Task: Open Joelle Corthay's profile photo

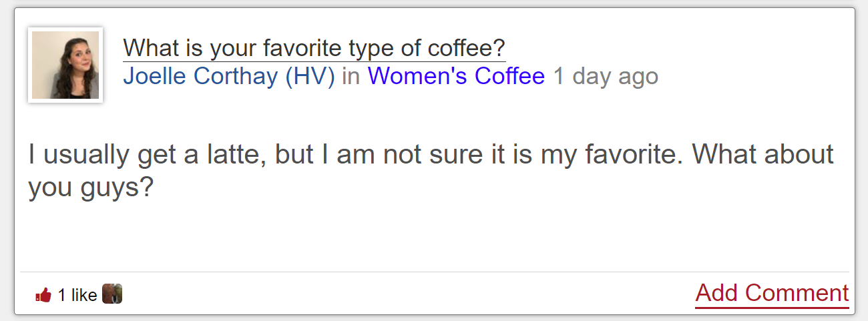Action: [65, 65]
